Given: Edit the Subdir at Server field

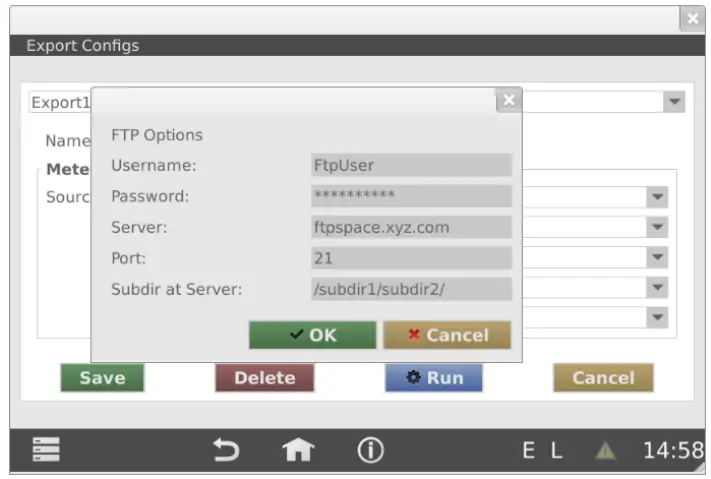Looking at the screenshot, I should pyautogui.click(x=412, y=289).
